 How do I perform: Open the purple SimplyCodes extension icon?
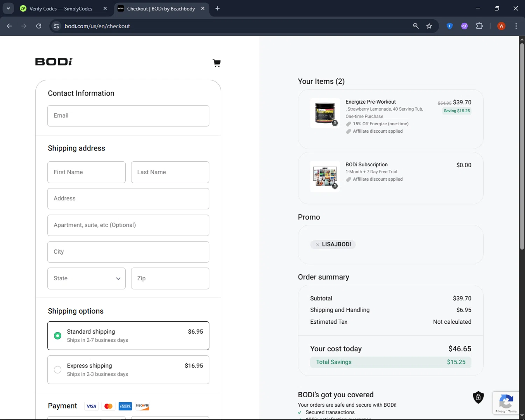tap(464, 26)
